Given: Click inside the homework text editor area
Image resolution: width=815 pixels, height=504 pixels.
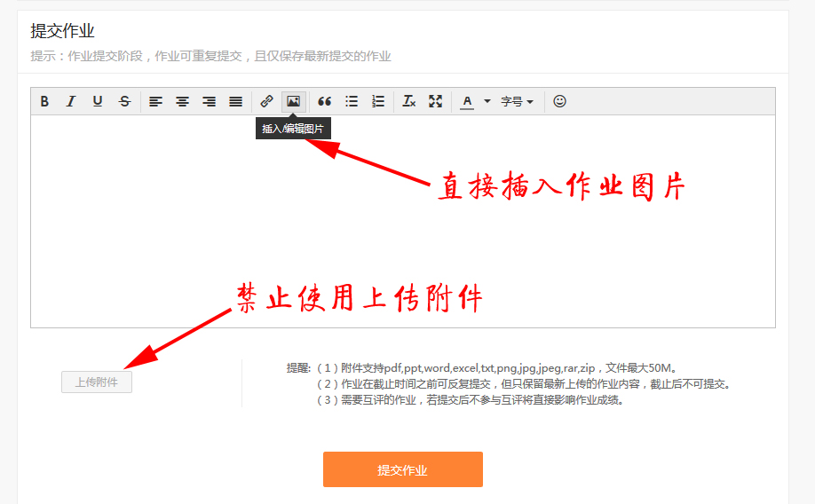Looking at the screenshot, I should pos(403,221).
